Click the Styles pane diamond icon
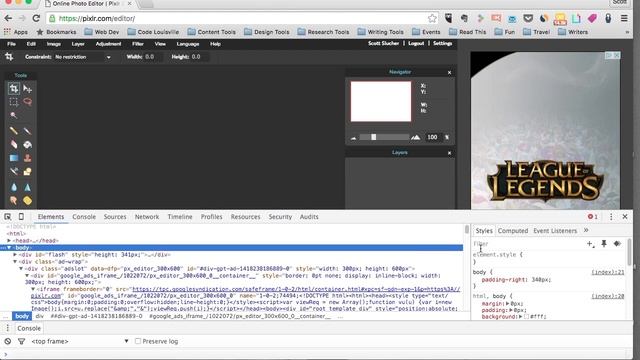The image size is (640, 360). tap(617, 244)
